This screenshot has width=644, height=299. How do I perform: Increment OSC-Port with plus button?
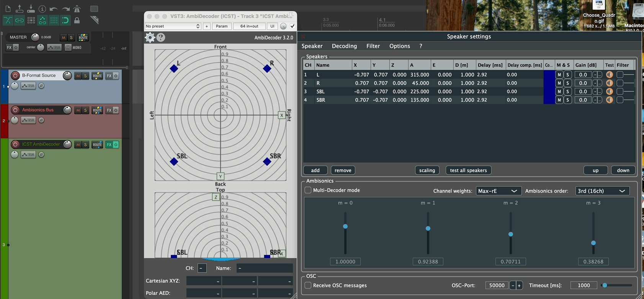coord(519,285)
